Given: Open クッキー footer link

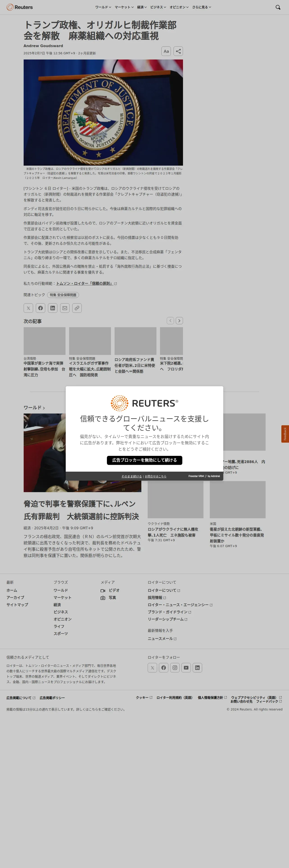Looking at the screenshot, I should 144,697.
